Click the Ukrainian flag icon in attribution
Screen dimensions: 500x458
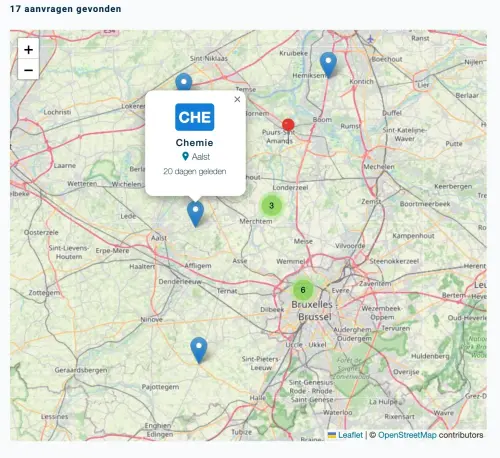tap(332, 435)
